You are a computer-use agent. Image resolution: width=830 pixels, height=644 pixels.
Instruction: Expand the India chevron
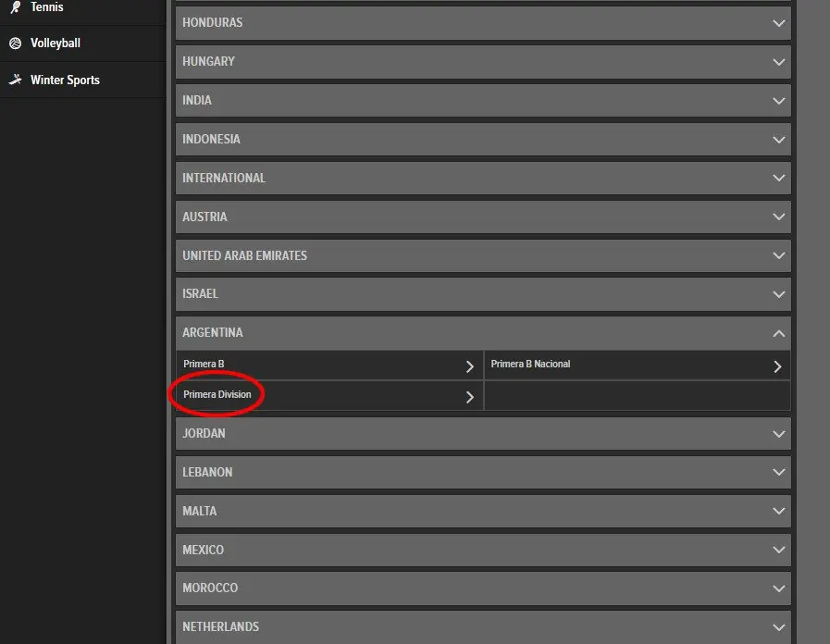point(779,101)
